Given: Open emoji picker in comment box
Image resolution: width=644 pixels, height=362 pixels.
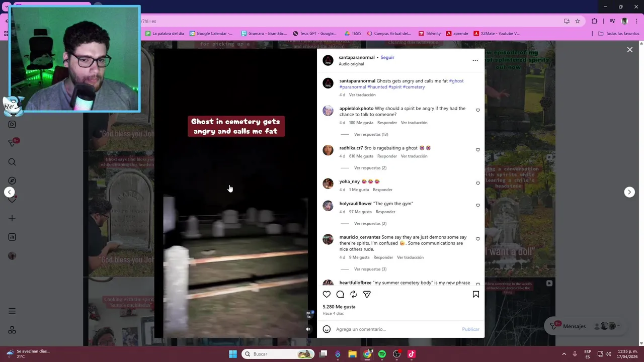Looking at the screenshot, I should coord(327,329).
